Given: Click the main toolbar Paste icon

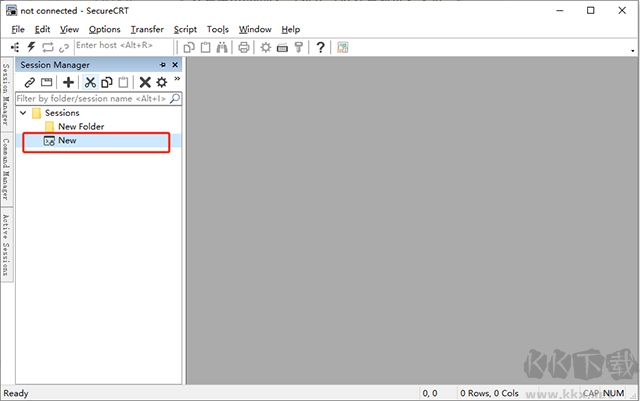Looking at the screenshot, I should tap(205, 47).
